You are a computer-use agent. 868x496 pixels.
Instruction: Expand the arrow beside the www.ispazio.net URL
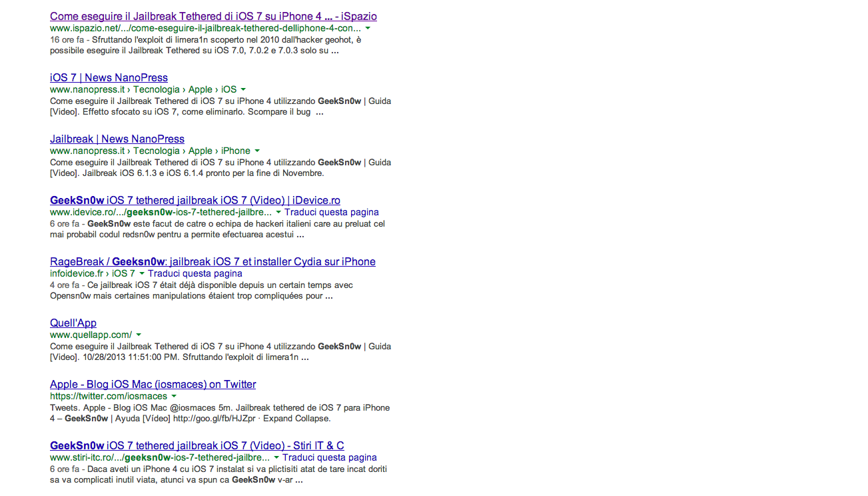(368, 29)
